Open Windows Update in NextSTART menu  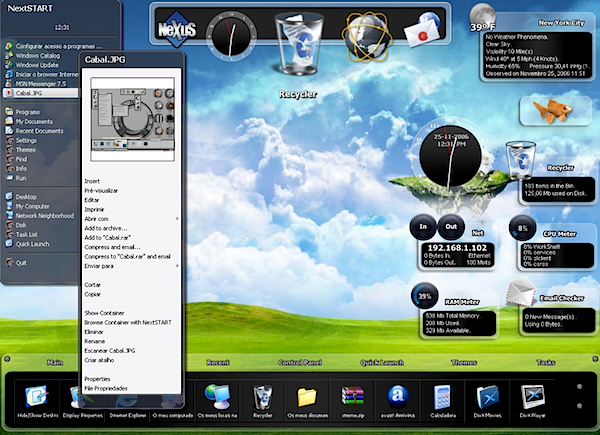click(x=37, y=65)
